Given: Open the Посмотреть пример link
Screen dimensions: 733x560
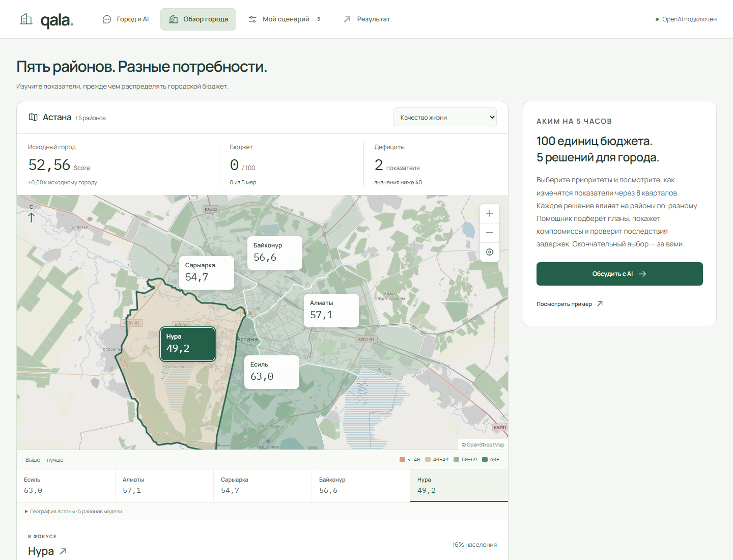Looking at the screenshot, I should [570, 304].
